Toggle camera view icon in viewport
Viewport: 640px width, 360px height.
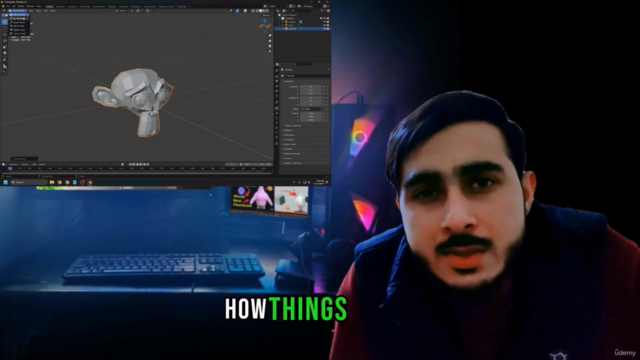click(x=270, y=46)
